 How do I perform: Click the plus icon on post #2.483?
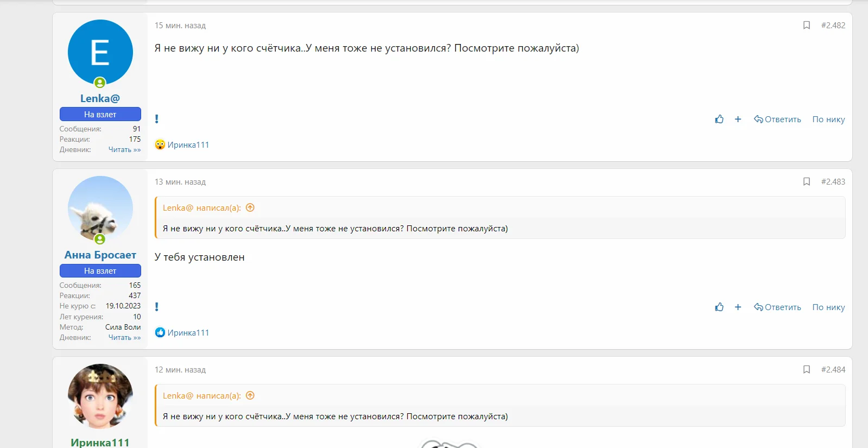coord(738,307)
